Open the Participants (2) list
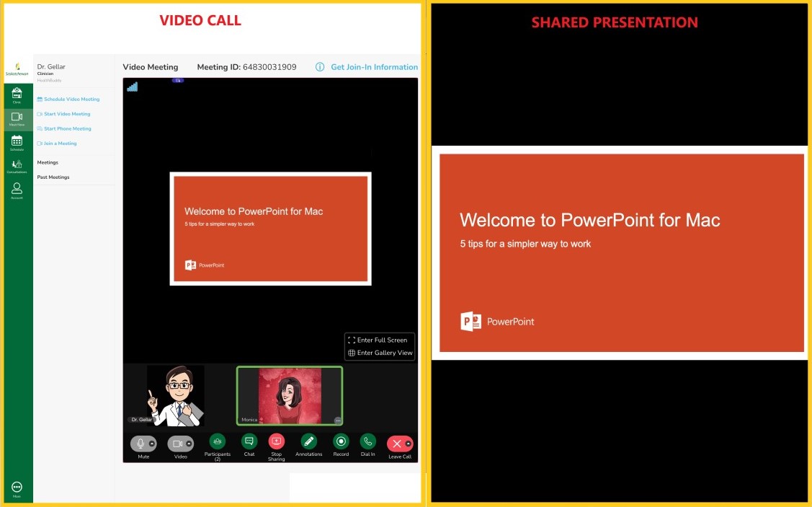Viewport: 812px width, 507px height. (x=217, y=441)
